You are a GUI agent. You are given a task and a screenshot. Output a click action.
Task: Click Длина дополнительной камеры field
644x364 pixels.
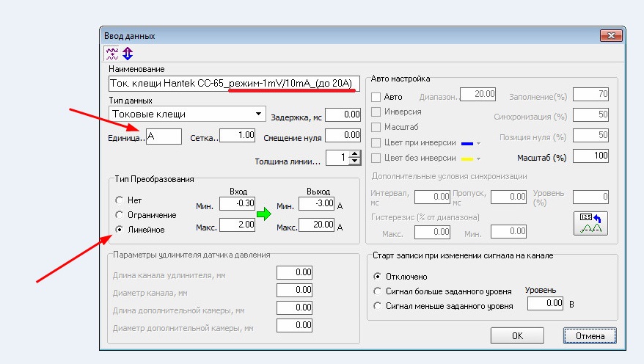[294, 307]
